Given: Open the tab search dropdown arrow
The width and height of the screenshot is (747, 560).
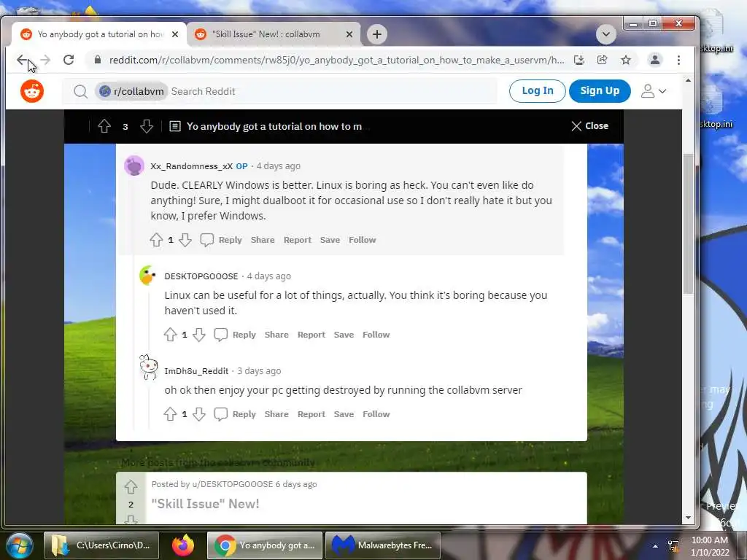Looking at the screenshot, I should click(x=606, y=34).
